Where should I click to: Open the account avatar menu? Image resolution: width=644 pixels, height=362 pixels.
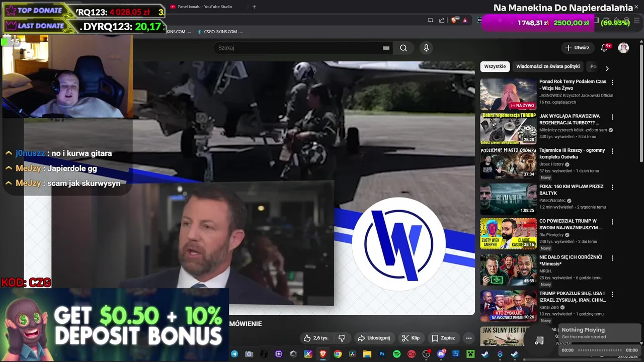point(623,48)
